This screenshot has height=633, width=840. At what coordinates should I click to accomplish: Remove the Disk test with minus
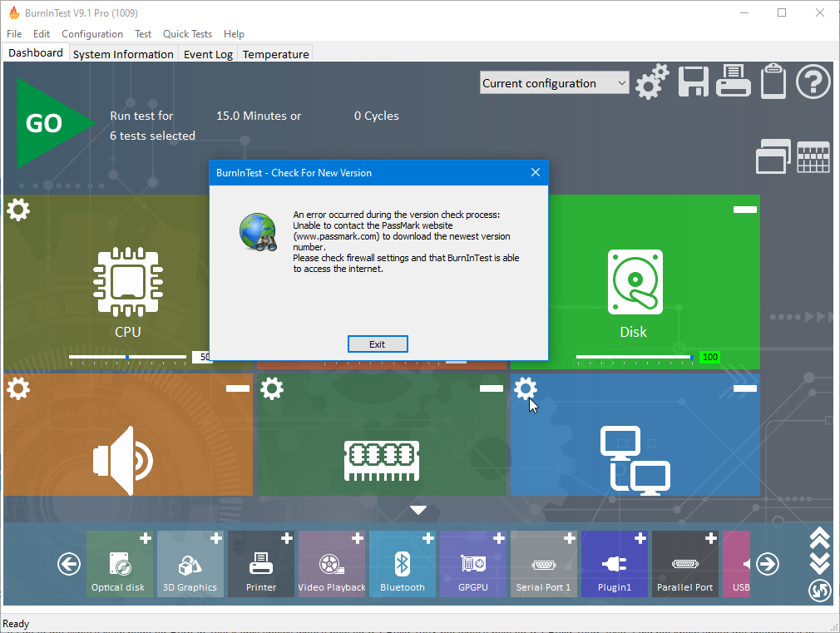744,210
